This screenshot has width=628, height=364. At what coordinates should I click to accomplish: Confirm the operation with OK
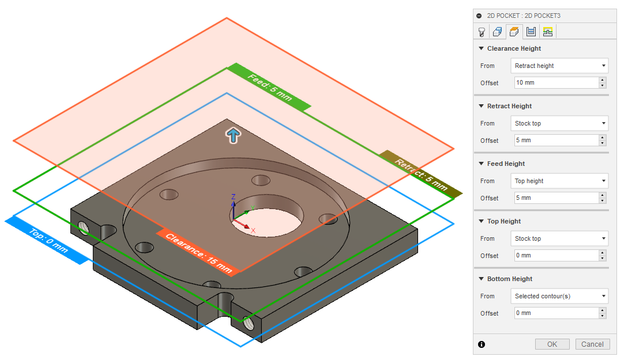coord(552,344)
